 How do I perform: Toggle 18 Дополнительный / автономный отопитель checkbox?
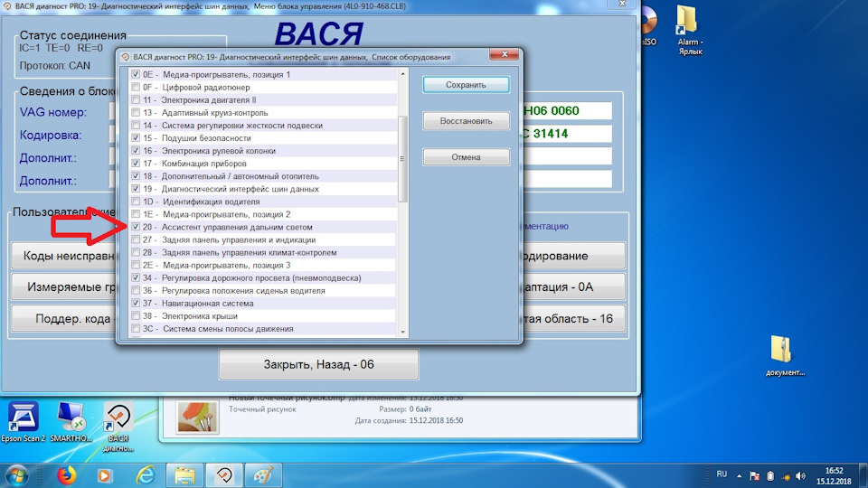point(136,176)
